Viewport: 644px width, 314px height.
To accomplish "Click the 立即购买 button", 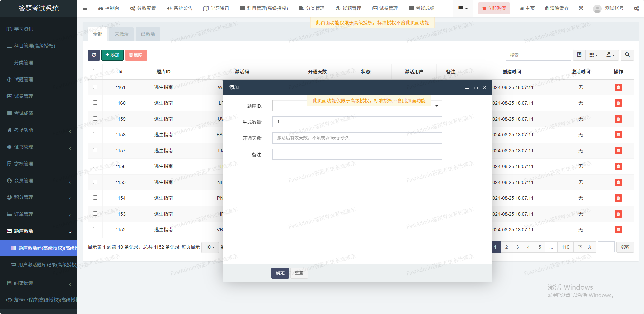I will coord(493,8).
